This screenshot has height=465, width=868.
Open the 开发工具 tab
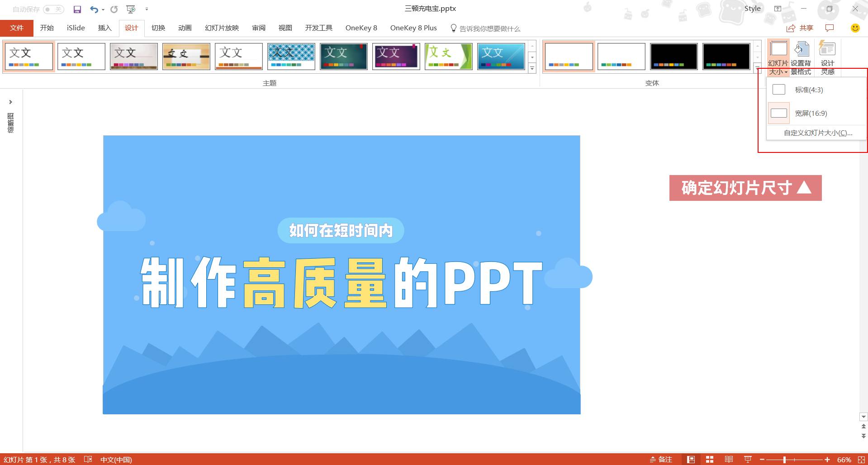tap(318, 28)
